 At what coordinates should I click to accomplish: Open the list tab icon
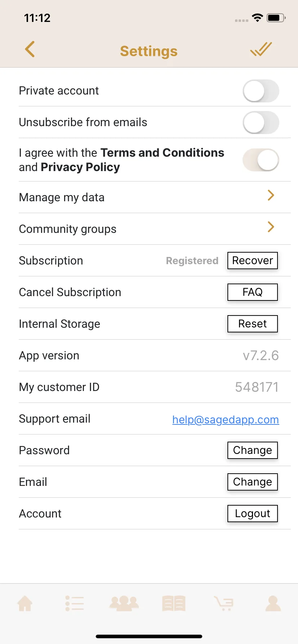75,603
